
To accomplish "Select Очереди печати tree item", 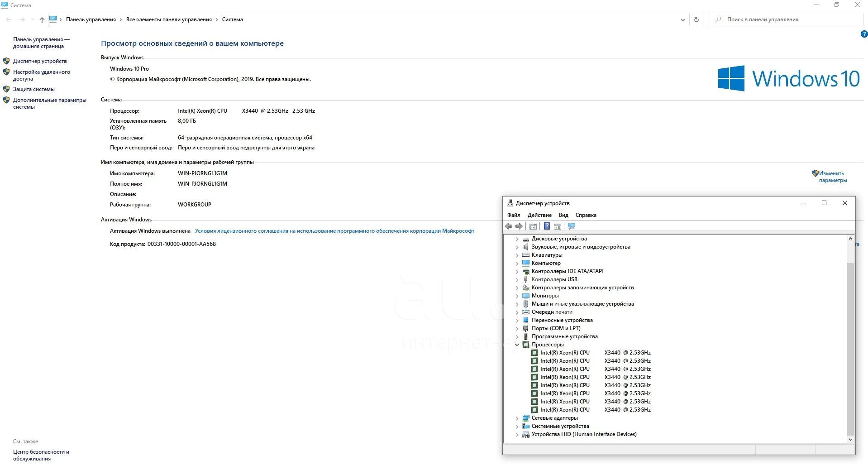I will coord(552,312).
